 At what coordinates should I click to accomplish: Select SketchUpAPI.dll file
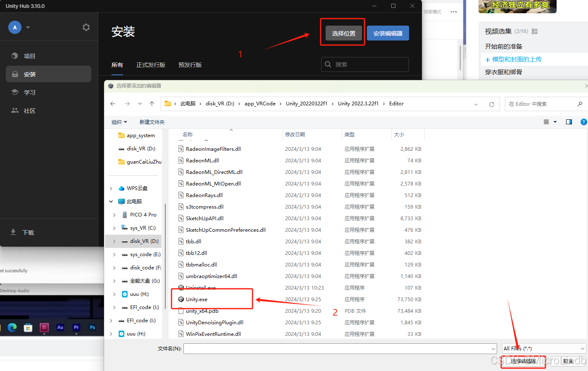205,218
